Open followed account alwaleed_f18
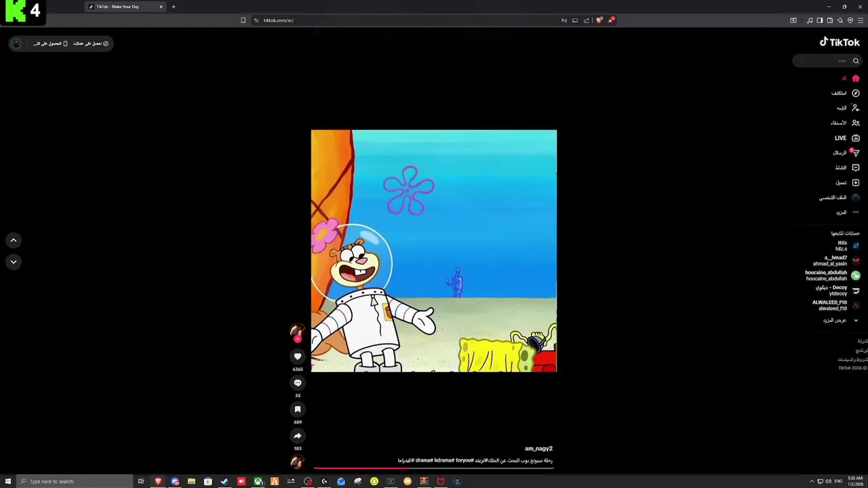The height and width of the screenshot is (488, 868). (836, 306)
